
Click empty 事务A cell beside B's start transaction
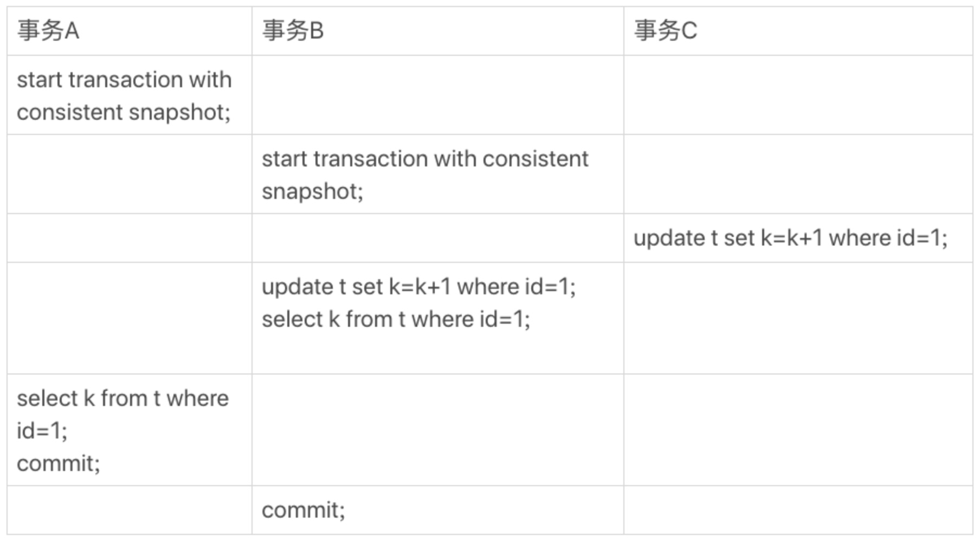[x=130, y=174]
